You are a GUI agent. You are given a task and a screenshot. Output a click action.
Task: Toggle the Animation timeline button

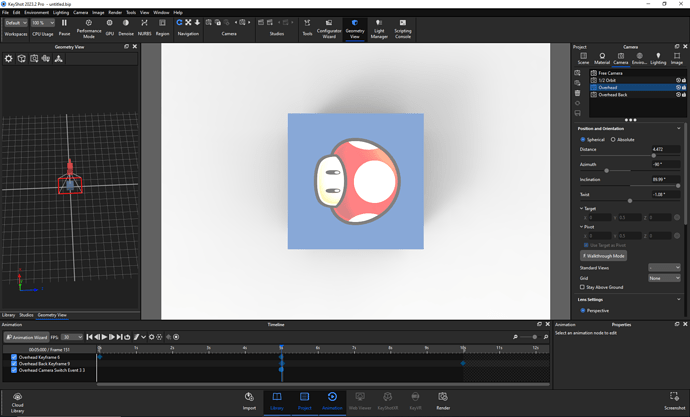click(332, 401)
